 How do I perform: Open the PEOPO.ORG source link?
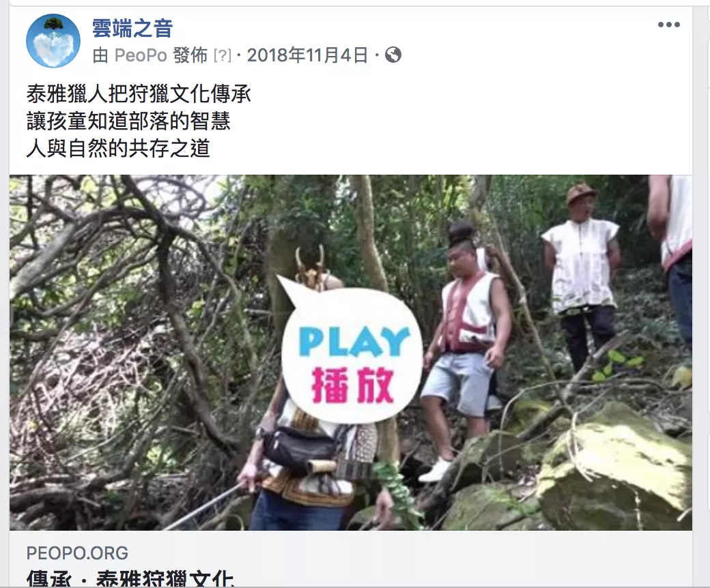pos(77,553)
